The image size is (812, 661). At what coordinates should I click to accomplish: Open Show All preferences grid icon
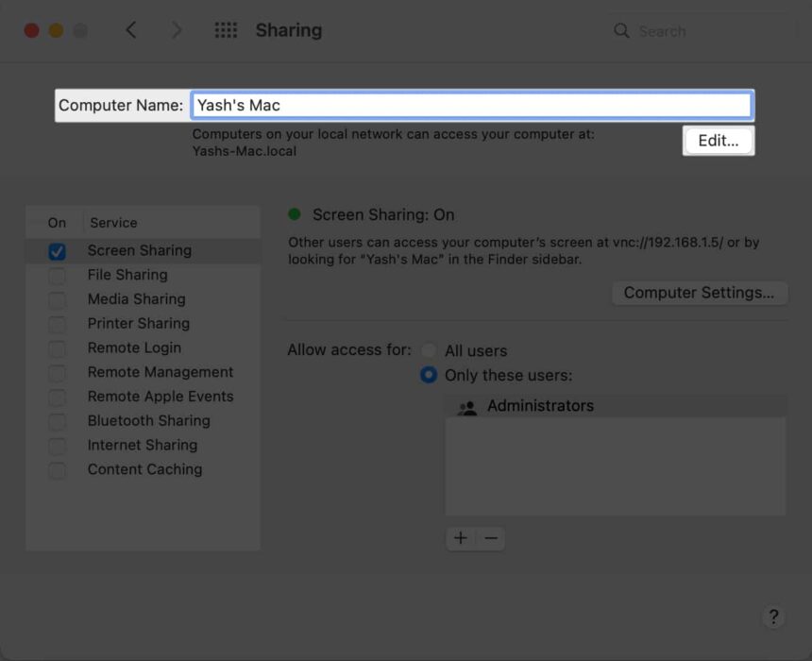point(226,29)
